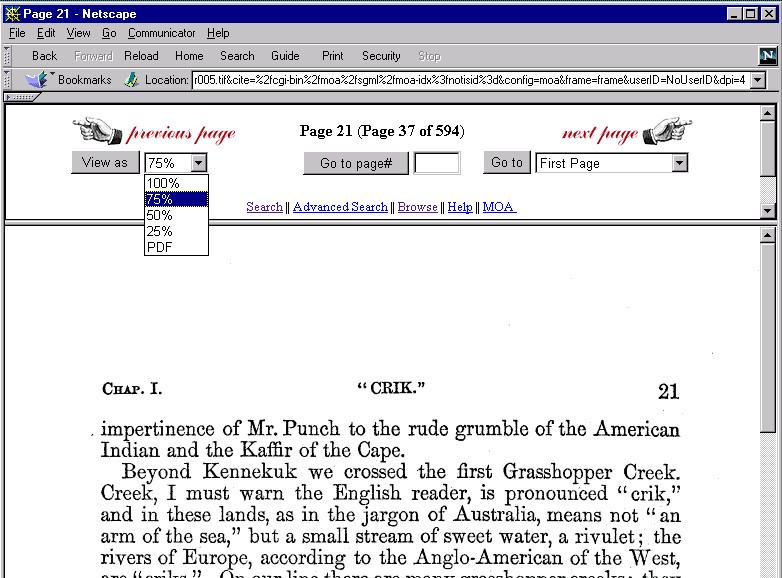
Task: Click the next page pointing hand icon
Action: pyautogui.click(x=666, y=131)
